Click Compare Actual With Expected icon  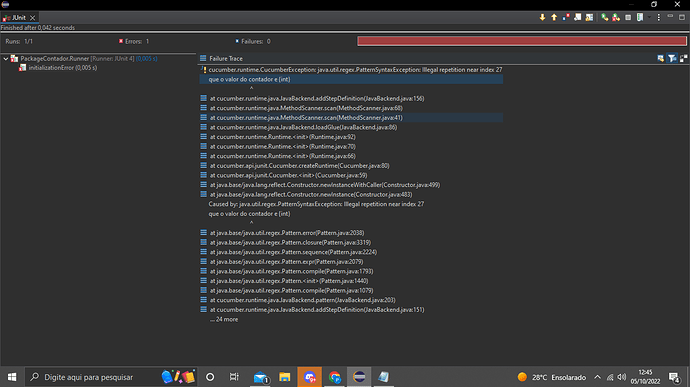click(x=683, y=58)
